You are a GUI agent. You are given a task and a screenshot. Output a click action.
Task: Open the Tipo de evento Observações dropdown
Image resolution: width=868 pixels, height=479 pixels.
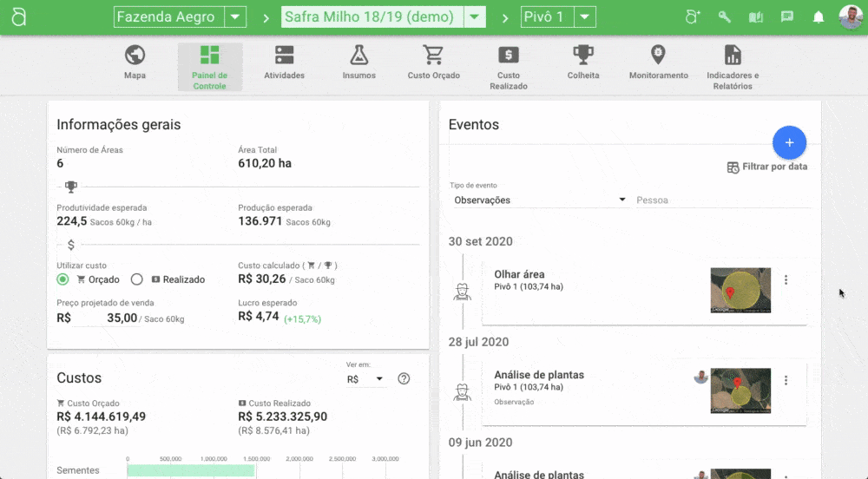540,200
